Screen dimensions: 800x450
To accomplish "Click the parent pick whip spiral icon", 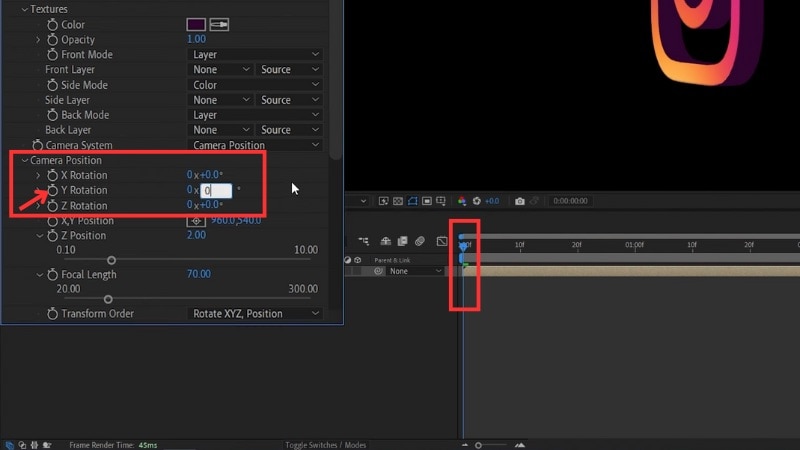I will point(378,271).
